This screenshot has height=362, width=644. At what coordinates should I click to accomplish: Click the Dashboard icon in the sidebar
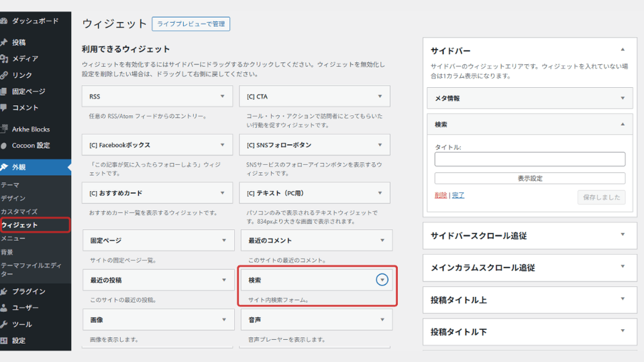(x=4, y=21)
